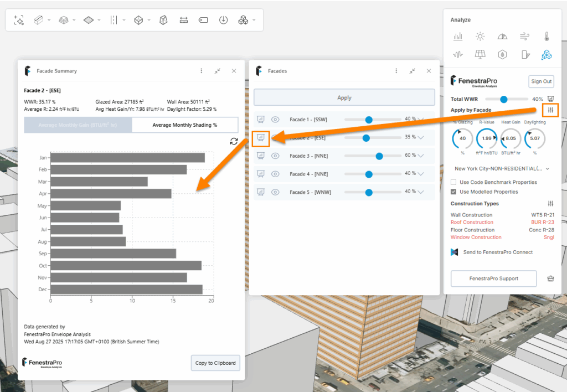Toggle visibility of Facade 4 - [NNE]
The height and width of the screenshot is (392, 567).
275,174
